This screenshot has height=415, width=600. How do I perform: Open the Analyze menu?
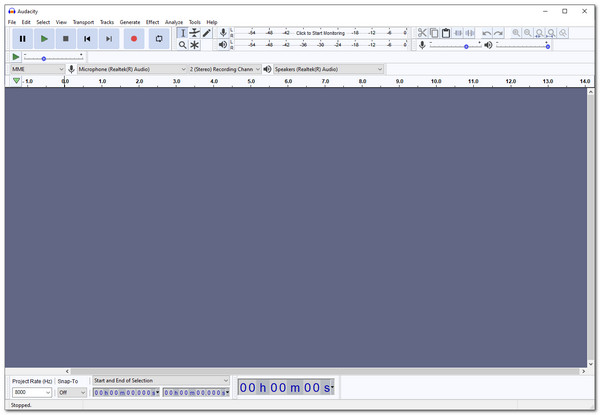[x=174, y=22]
